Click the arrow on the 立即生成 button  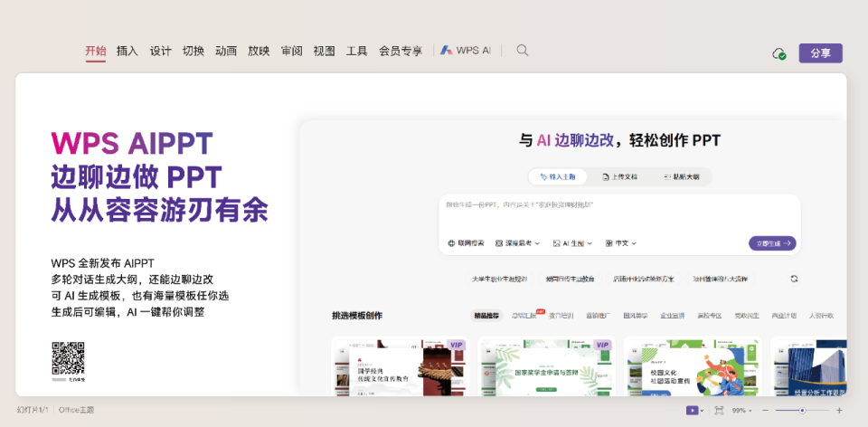pyautogui.click(x=787, y=243)
